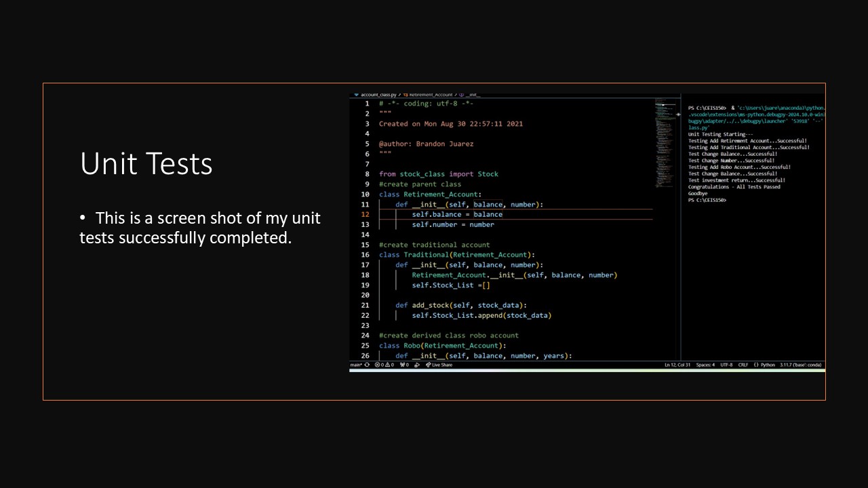Click '@author: Brandon Juarez' line
The image size is (868, 488).
(x=427, y=144)
